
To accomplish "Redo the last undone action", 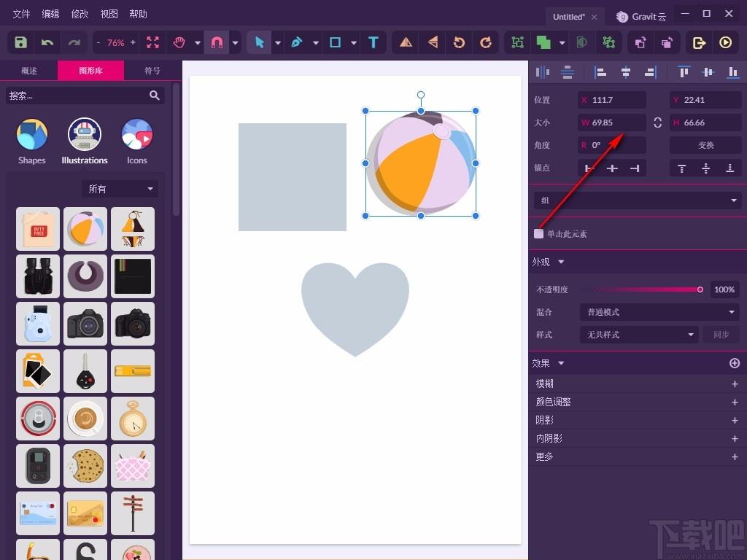I will pyautogui.click(x=74, y=42).
